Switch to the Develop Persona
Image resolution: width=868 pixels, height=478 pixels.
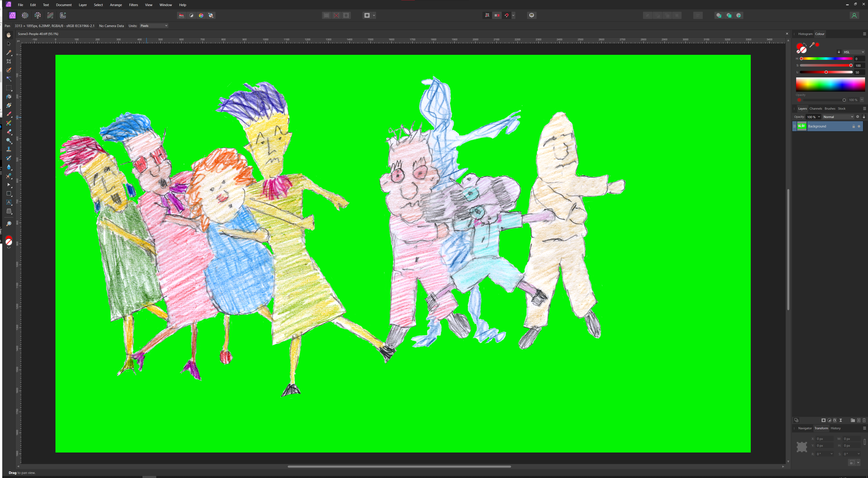[38, 15]
